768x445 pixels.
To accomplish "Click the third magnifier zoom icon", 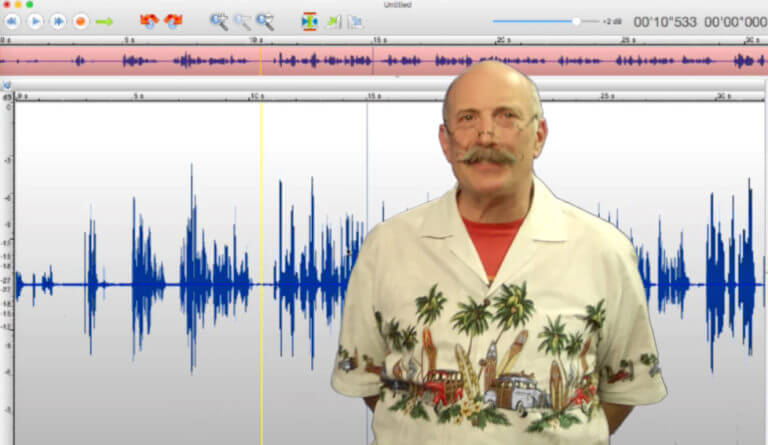I will [265, 22].
